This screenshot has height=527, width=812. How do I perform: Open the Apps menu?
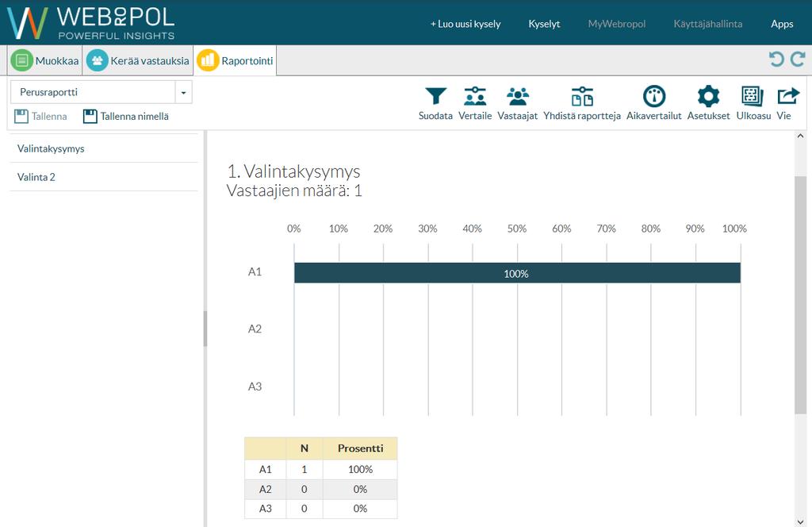[782, 24]
